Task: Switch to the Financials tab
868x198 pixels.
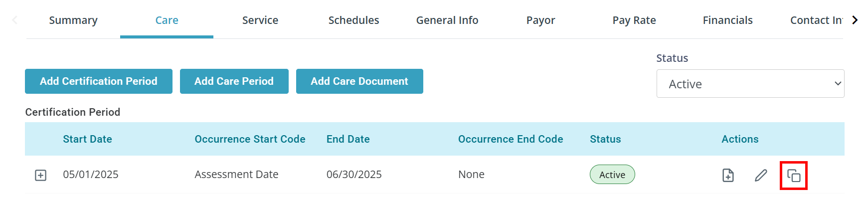Action: 727,20
